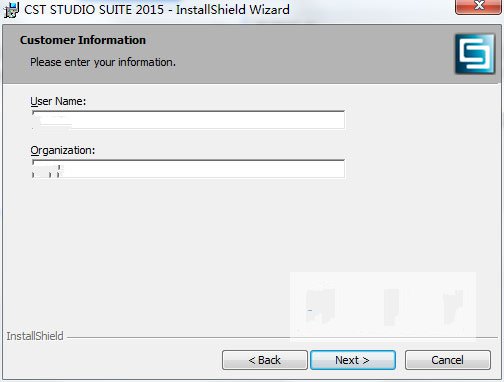Focus the Organization text field
Screen dimensions: 504x382
coord(188,169)
